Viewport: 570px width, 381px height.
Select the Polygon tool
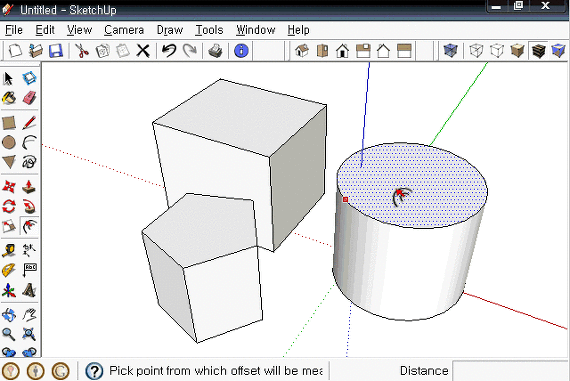pos(9,162)
